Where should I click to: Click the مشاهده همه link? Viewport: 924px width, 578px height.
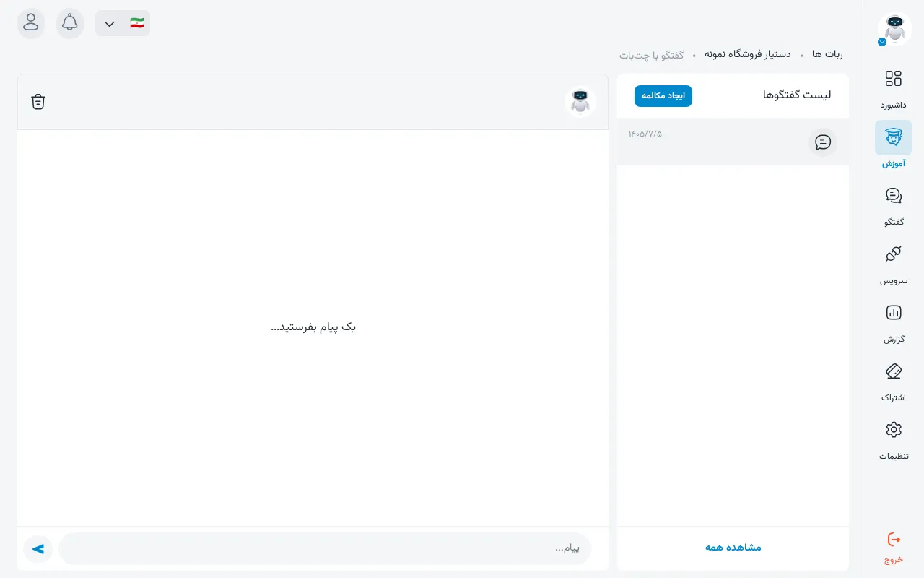point(733,548)
